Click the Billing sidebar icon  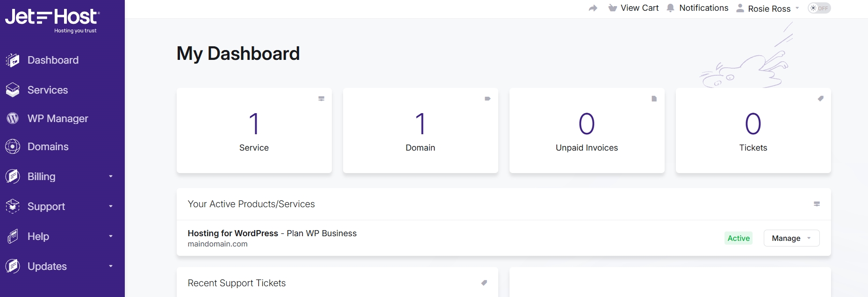pos(13,176)
